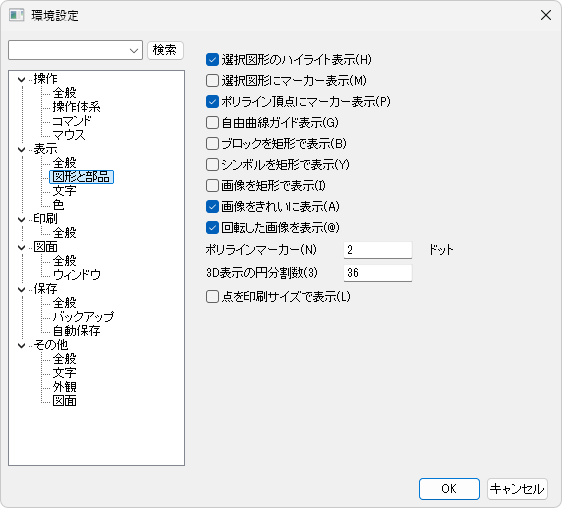Screen dimensions: 562x508
Task: Disable 画像をきれいに表示 checkbox
Action: click(213, 206)
